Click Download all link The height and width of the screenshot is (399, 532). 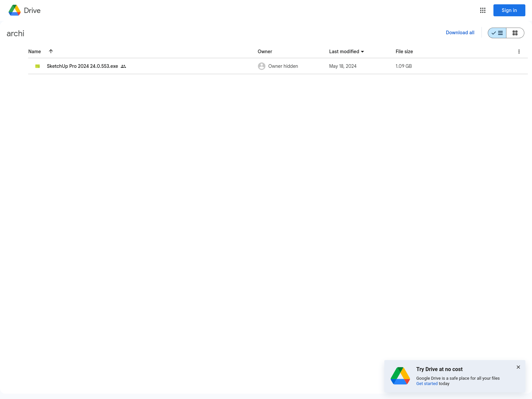[x=460, y=33]
